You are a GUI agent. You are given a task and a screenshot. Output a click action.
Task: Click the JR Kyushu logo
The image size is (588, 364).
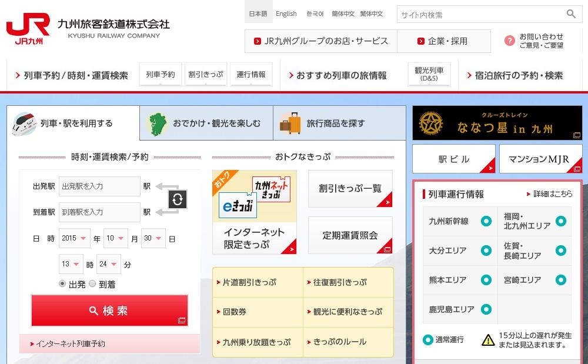(28, 28)
